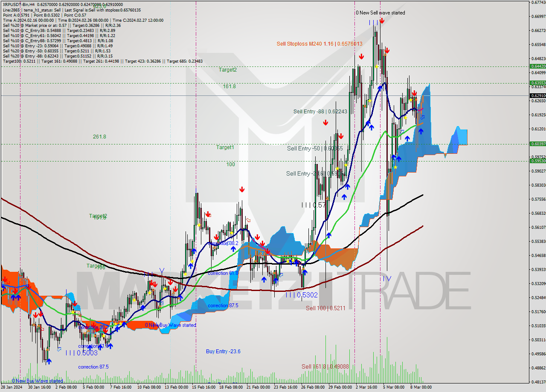546x392 pixels.
Task: Click the 0.6627 price axis value
Action: (x=538, y=30)
